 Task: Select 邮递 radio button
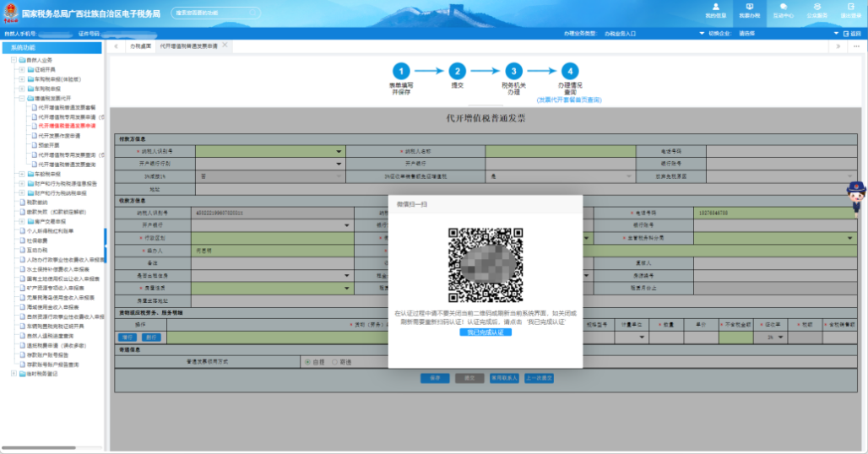(x=335, y=362)
